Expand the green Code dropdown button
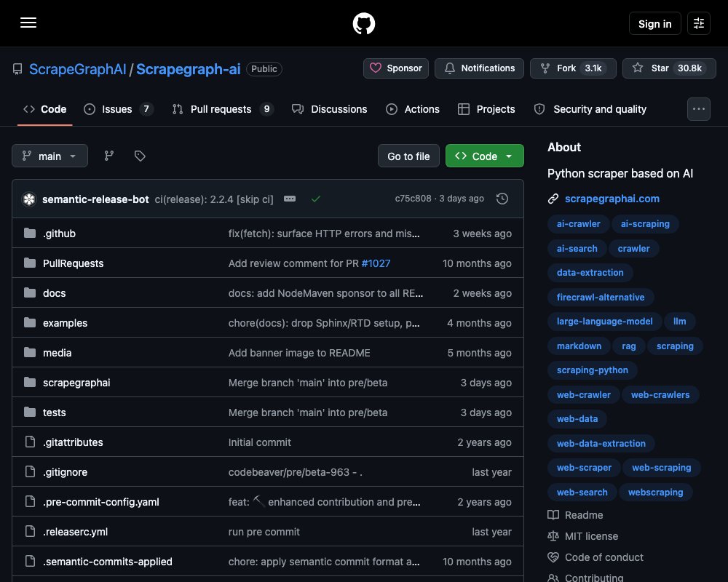This screenshot has height=582, width=728. [x=485, y=156]
